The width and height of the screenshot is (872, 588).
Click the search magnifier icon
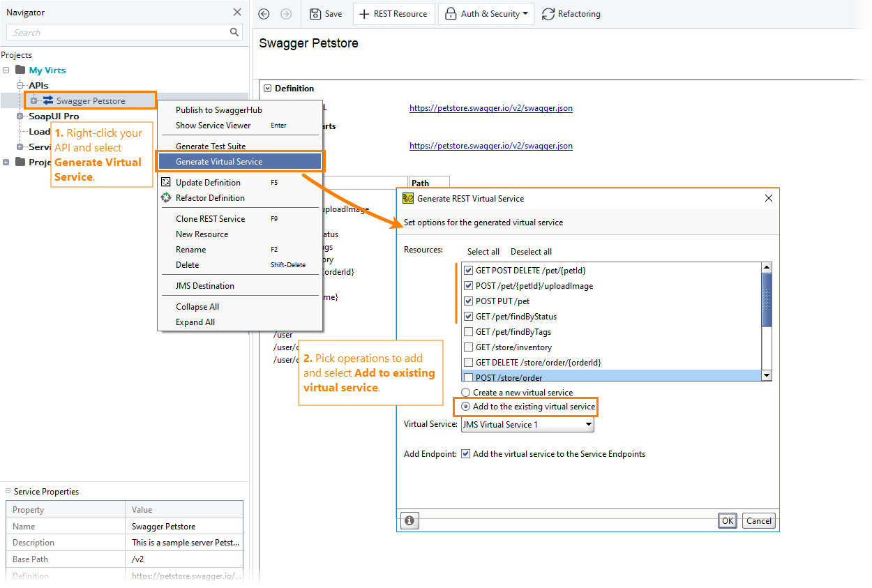click(x=234, y=32)
